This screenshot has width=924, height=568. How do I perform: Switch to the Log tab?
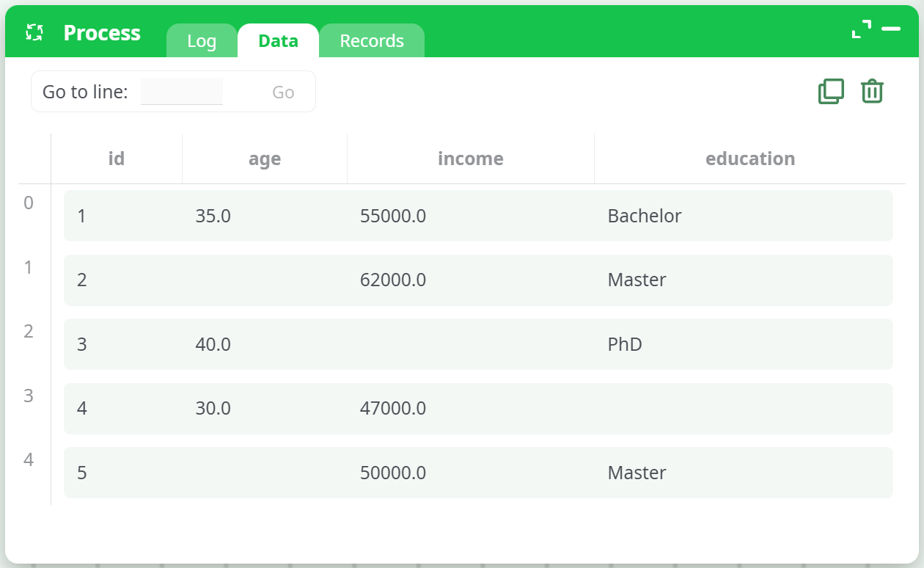coord(202,41)
